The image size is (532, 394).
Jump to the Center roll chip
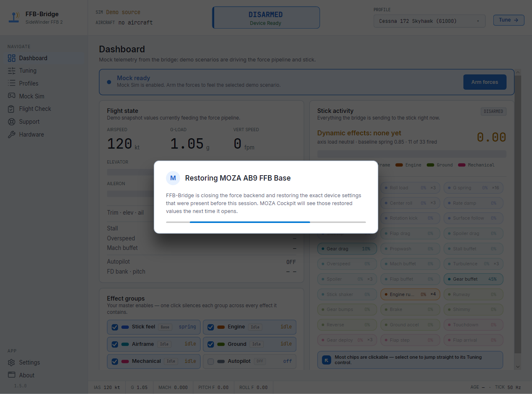click(x=410, y=203)
